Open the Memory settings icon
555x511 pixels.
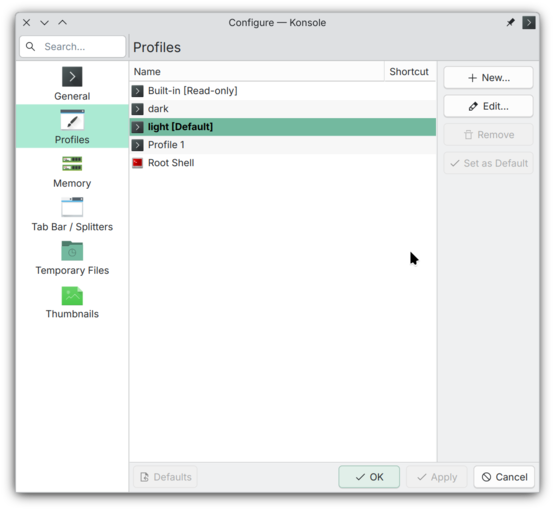(x=72, y=163)
